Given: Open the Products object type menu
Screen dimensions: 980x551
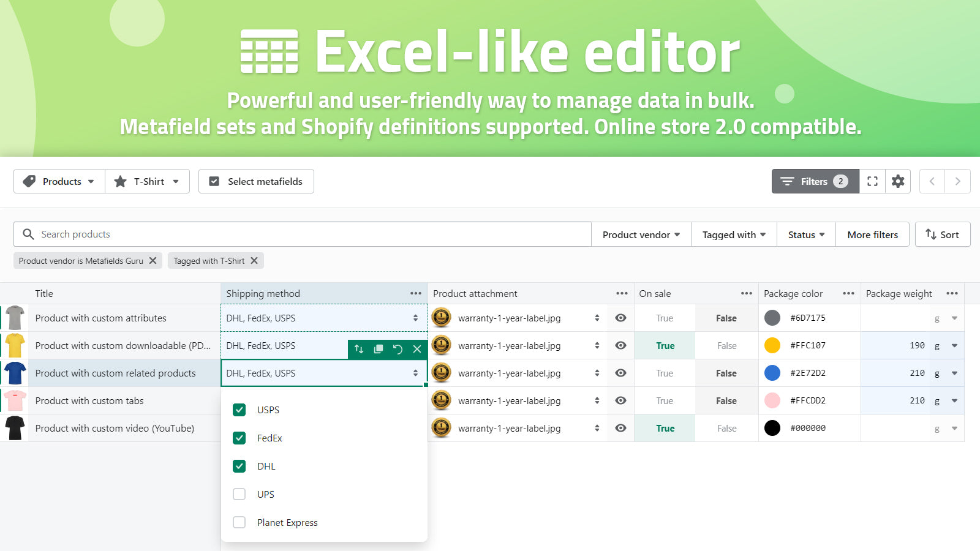Looking at the screenshot, I should click(59, 181).
